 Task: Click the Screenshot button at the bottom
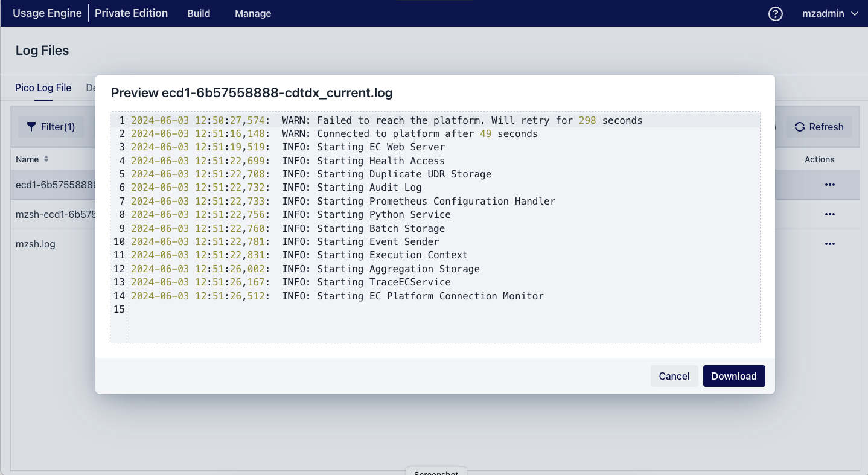coord(436,473)
